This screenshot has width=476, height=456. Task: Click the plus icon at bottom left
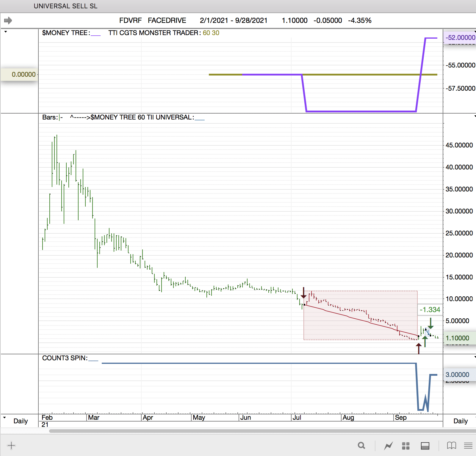tap(11, 445)
